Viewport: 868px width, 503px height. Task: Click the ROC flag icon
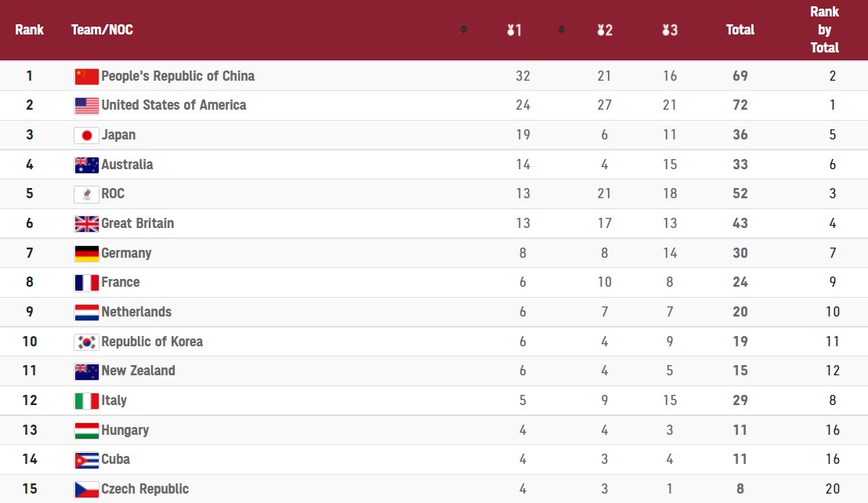point(86,194)
